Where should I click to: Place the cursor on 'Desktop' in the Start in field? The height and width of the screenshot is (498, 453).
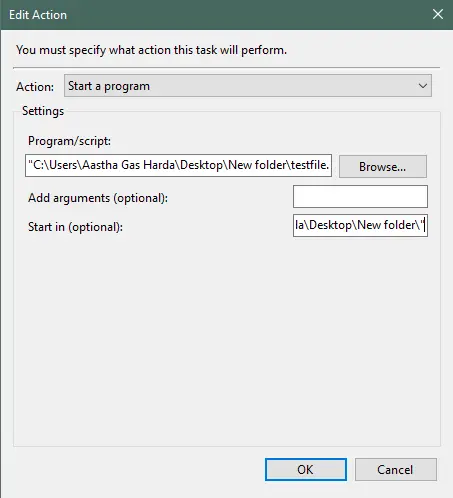coord(330,225)
